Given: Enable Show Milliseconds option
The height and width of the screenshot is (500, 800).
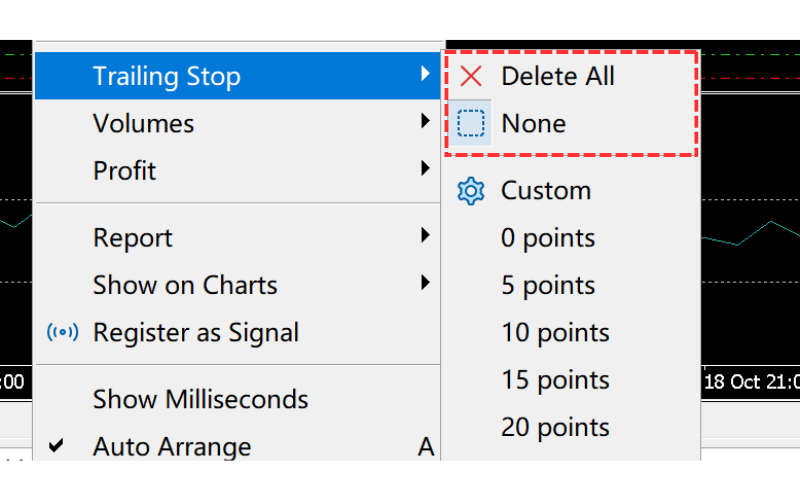Looking at the screenshot, I should (x=200, y=399).
